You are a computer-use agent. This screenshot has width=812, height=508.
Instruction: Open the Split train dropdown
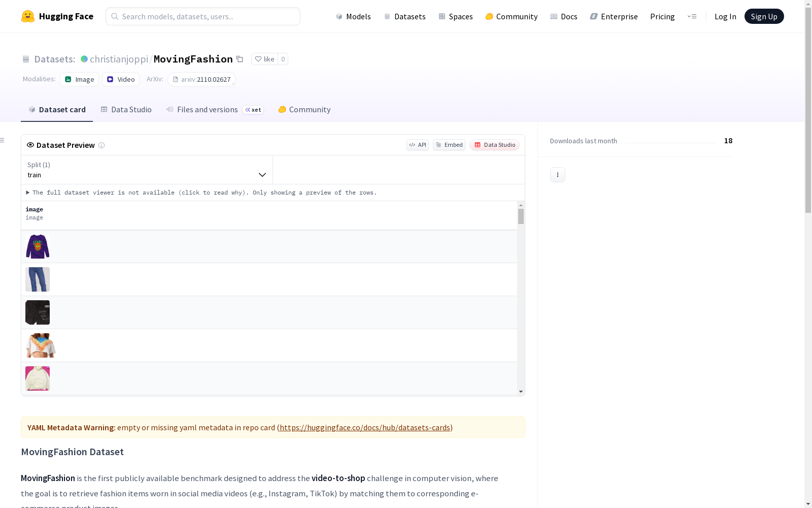pyautogui.click(x=147, y=170)
